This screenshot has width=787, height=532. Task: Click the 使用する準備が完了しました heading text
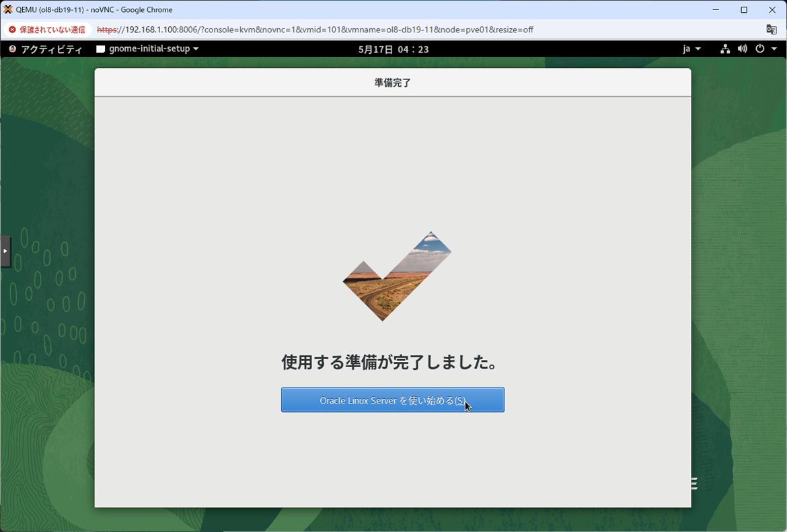coord(389,362)
